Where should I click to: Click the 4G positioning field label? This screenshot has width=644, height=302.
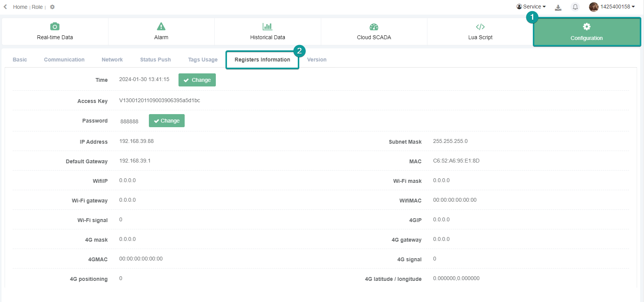click(x=89, y=279)
